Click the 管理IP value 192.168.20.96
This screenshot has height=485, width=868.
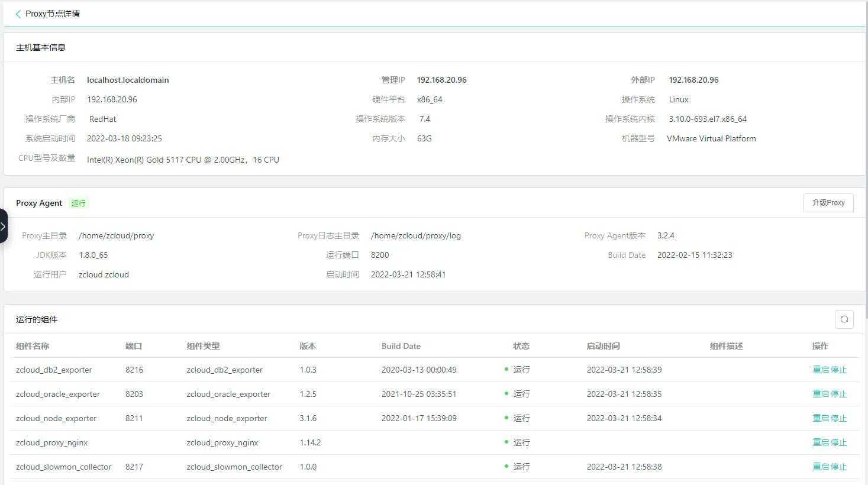pyautogui.click(x=442, y=80)
